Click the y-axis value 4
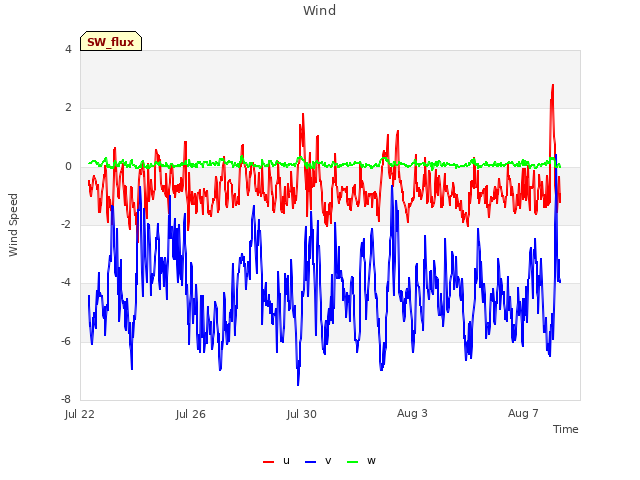The width and height of the screenshot is (640, 480). (68, 49)
